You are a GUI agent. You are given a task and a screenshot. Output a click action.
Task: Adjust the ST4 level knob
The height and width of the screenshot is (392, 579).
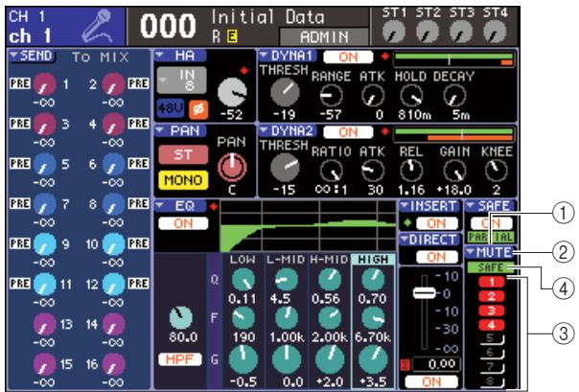pyautogui.click(x=495, y=32)
